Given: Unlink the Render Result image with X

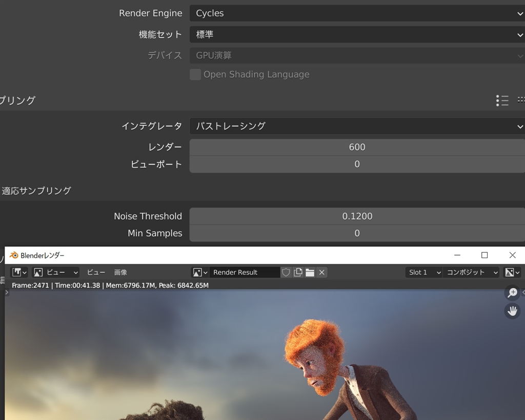Looking at the screenshot, I should [322, 272].
